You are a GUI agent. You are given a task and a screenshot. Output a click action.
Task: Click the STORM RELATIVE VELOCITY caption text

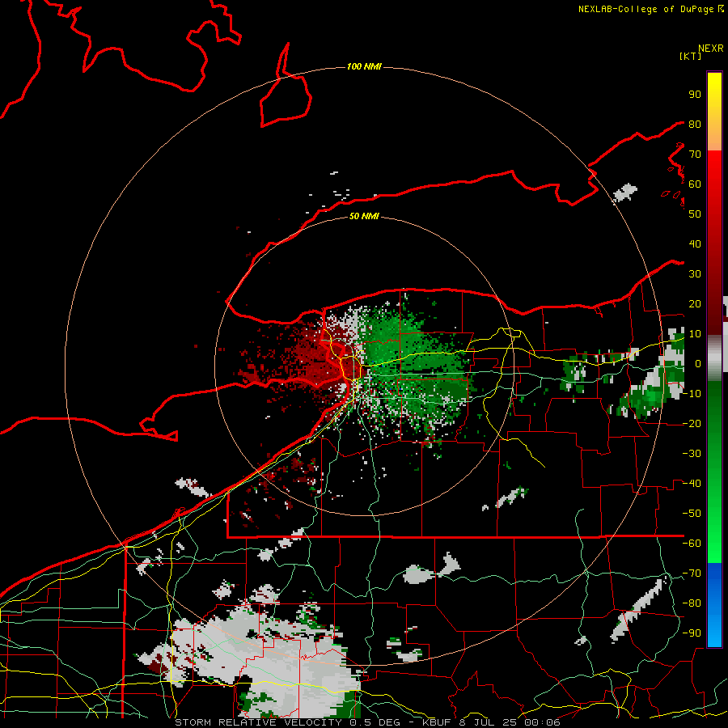(258, 722)
